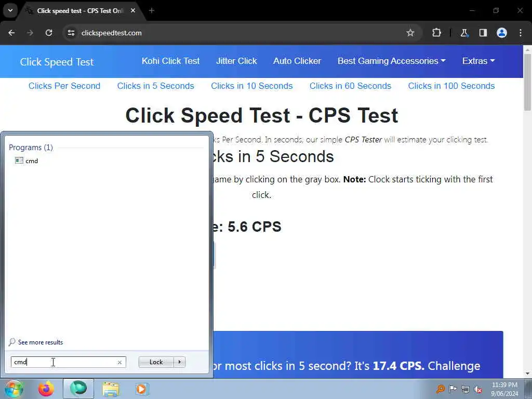Open File Explorer from the taskbar
Screen dimensions: 532x399
(111, 389)
